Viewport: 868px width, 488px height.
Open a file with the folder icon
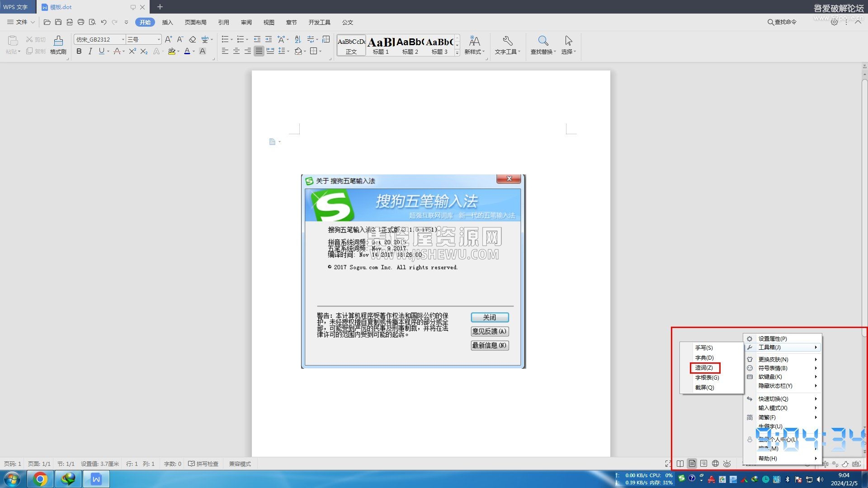tap(47, 22)
